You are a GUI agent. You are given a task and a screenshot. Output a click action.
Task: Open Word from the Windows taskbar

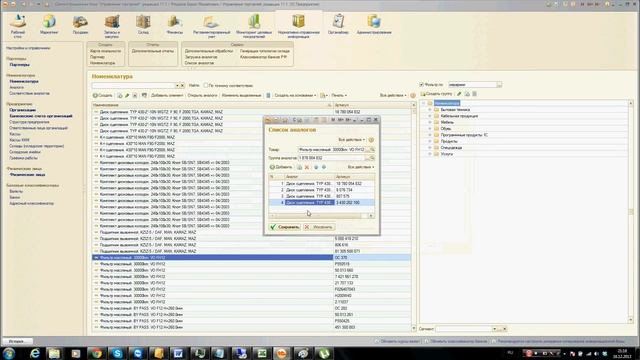[x=179, y=353]
